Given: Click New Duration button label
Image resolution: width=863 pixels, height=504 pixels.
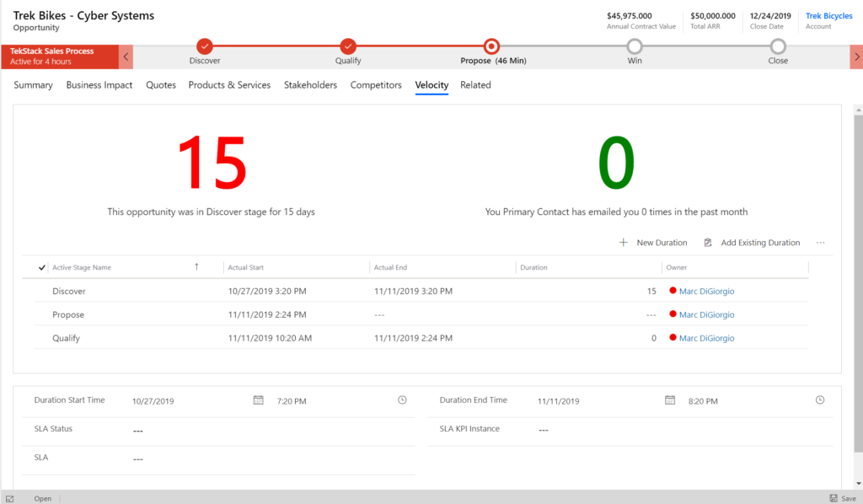Looking at the screenshot, I should click(662, 243).
